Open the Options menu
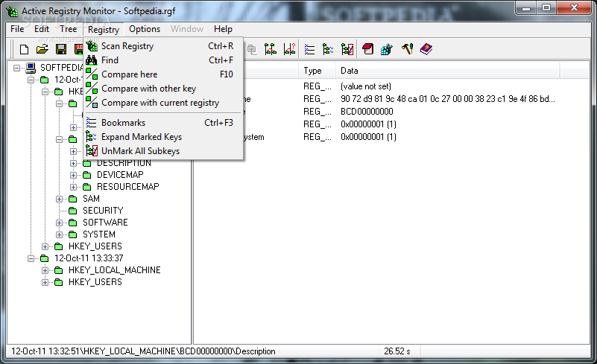This screenshot has width=597, height=364. [x=145, y=29]
